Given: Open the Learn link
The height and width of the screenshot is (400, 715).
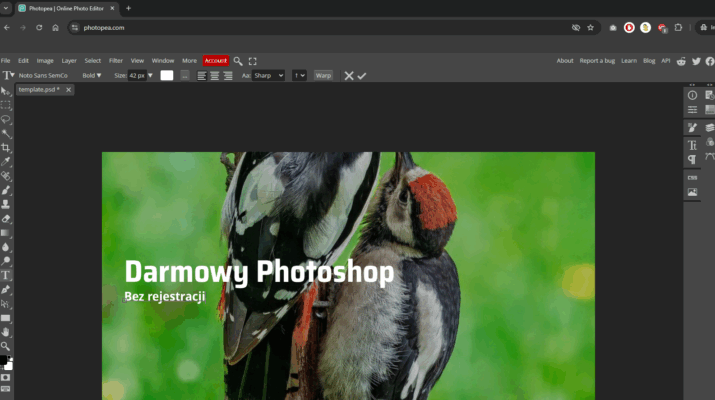Looking at the screenshot, I should tap(629, 61).
